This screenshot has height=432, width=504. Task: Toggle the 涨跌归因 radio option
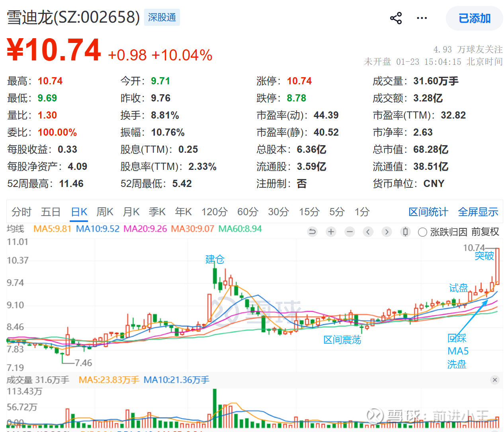click(423, 232)
